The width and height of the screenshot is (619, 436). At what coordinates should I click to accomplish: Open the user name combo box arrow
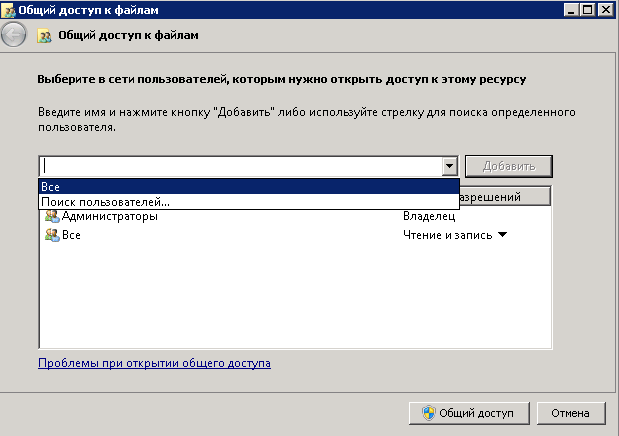[x=449, y=166]
